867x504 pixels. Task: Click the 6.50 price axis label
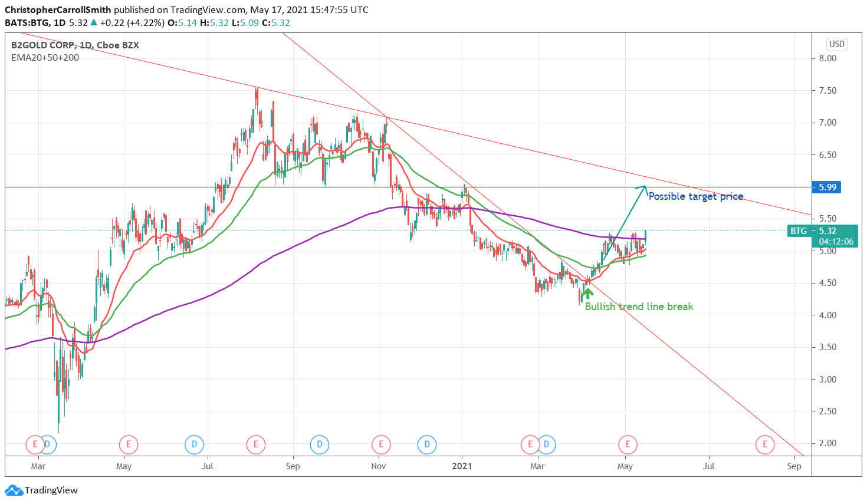click(x=827, y=155)
